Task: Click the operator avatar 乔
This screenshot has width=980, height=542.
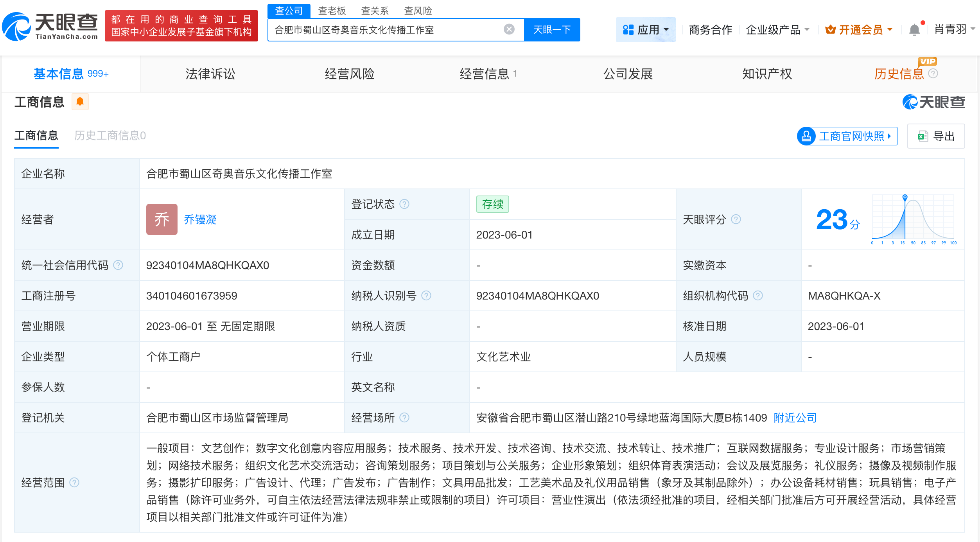Action: pyautogui.click(x=162, y=219)
